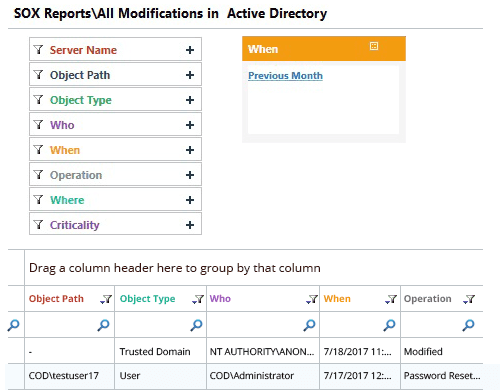Click the search magnifier in the Who column

pos(309,325)
